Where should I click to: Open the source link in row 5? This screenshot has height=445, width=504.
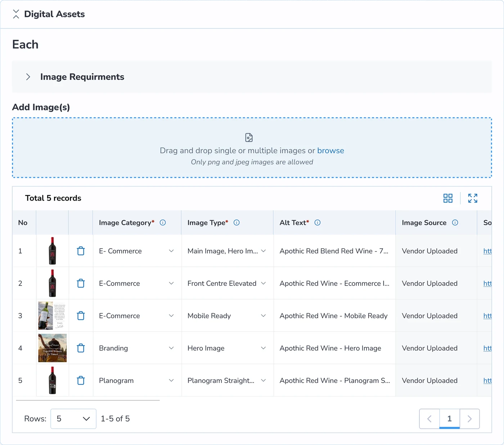tap(487, 381)
